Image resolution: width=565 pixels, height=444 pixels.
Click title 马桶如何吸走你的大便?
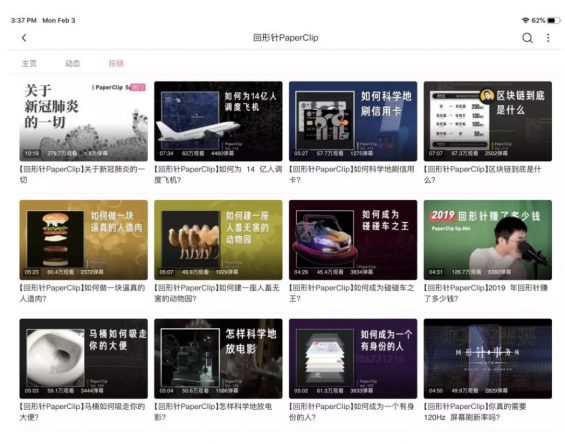point(82,412)
